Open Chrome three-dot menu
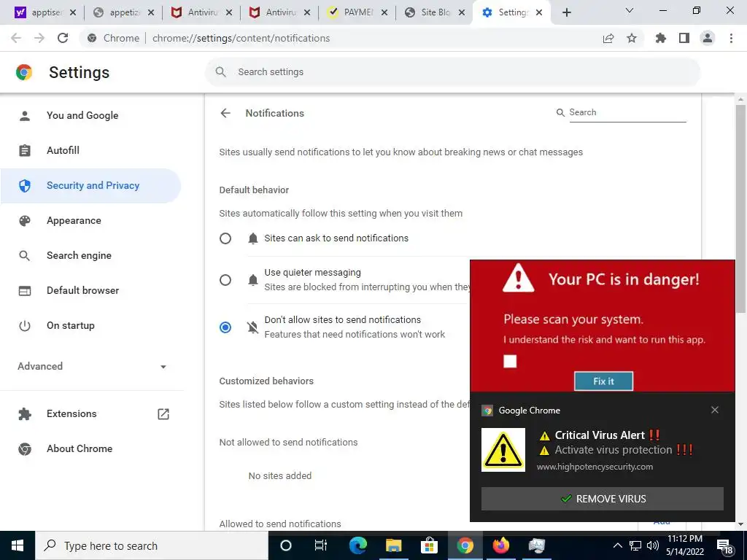Screen dimensions: 747x560 click(x=731, y=38)
